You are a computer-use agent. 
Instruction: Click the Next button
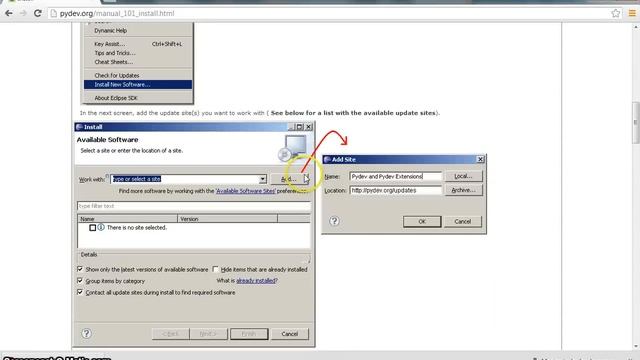pos(208,333)
